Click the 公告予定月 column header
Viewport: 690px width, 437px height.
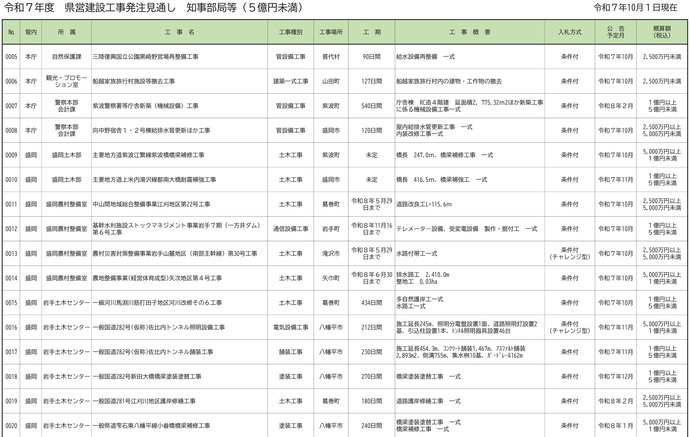click(615, 33)
